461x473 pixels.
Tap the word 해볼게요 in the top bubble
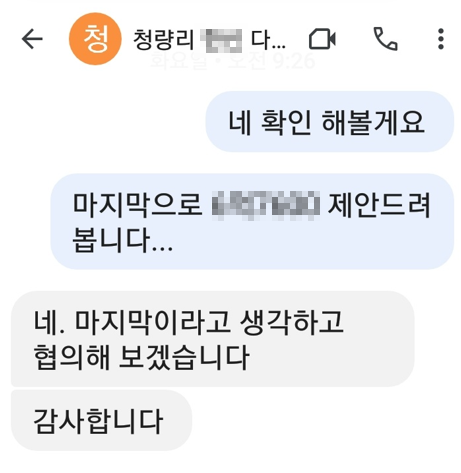tap(373, 122)
